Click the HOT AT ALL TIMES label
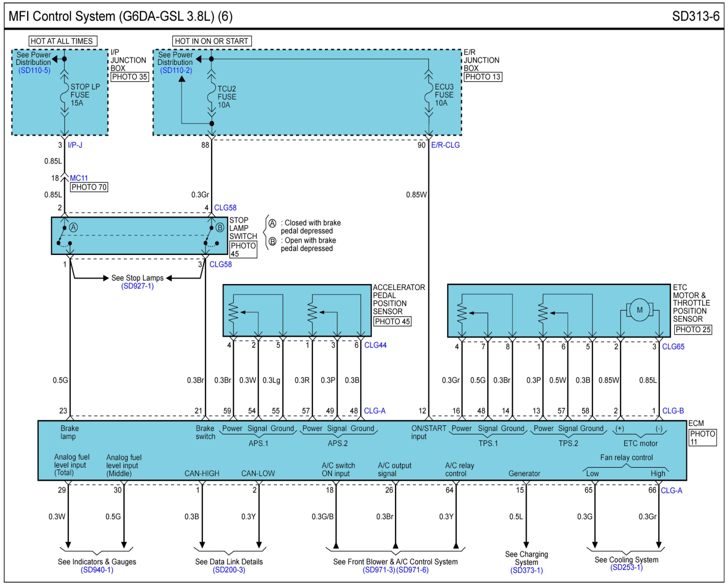 point(63,41)
